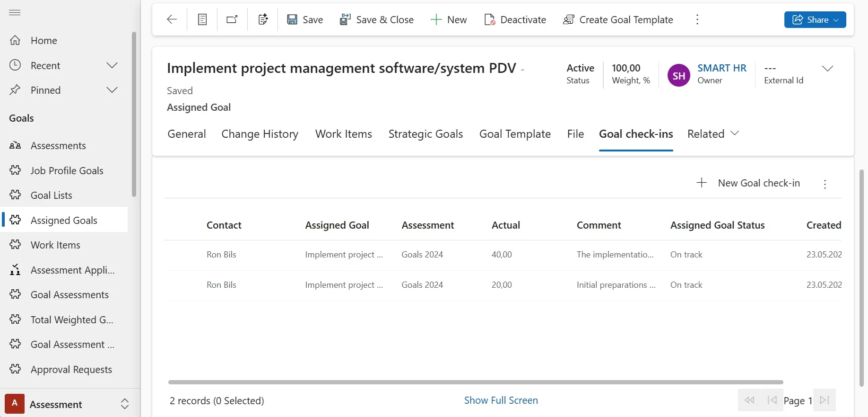Expand the Recent section in sidebar
This screenshot has width=868, height=417.
pos(112,65)
